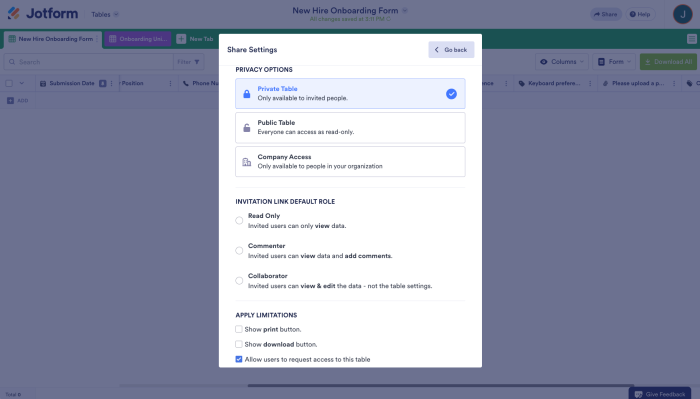700x399 pixels.
Task: Enable Show print button checkbox
Action: (x=239, y=329)
